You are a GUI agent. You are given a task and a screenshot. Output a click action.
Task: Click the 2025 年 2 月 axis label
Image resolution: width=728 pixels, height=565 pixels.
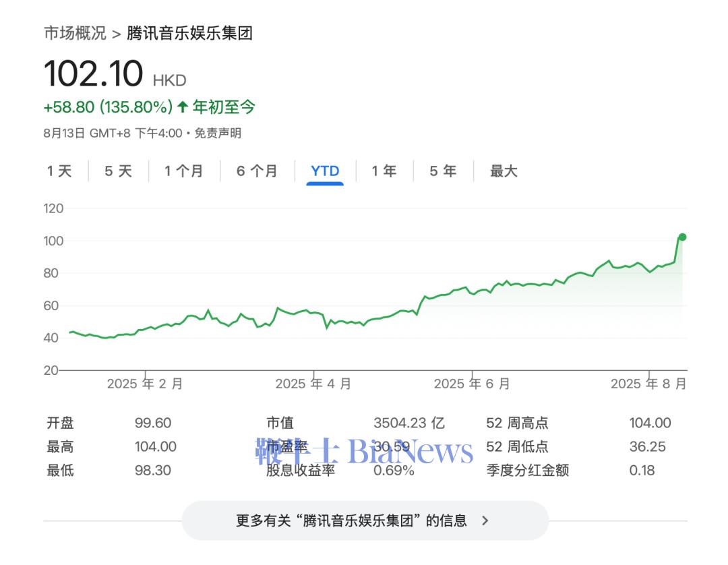point(145,384)
